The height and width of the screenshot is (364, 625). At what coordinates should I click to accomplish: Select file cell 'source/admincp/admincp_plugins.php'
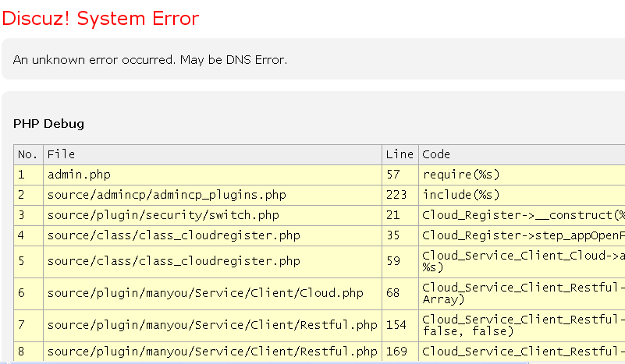tap(212, 195)
